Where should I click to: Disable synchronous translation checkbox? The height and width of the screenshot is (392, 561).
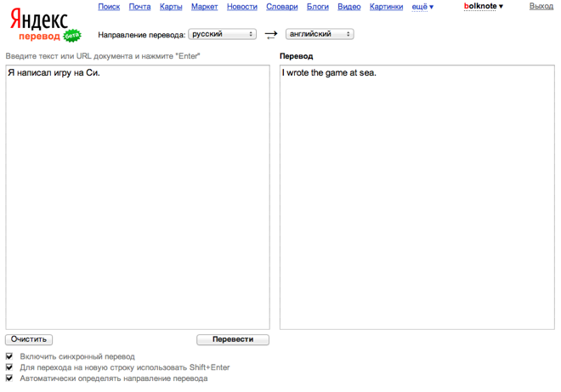coord(9,356)
